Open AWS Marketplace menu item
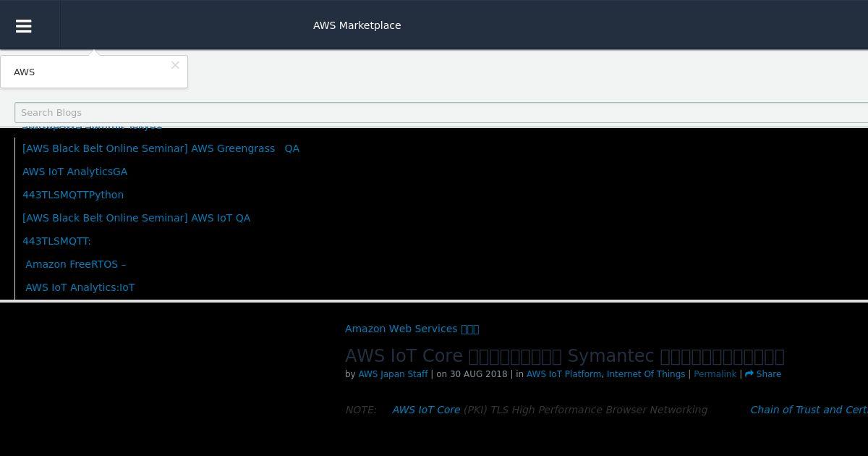This screenshot has height=456, width=868. pos(357,25)
